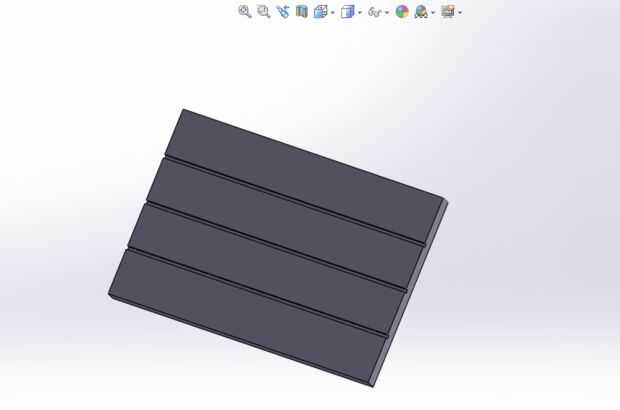Click the View Orientation cube icon
The image size is (620, 410).
pos(321,11)
